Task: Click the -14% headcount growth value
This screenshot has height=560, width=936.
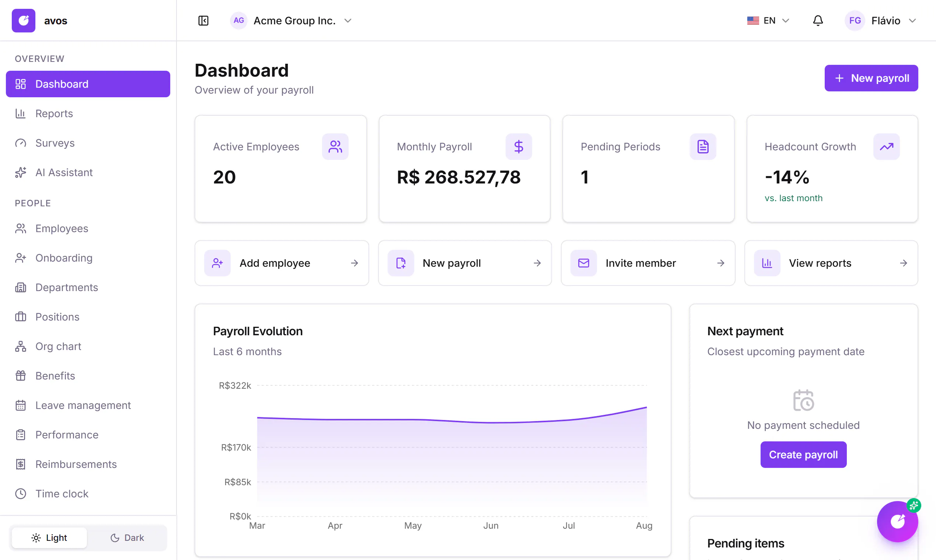Action: click(x=787, y=177)
